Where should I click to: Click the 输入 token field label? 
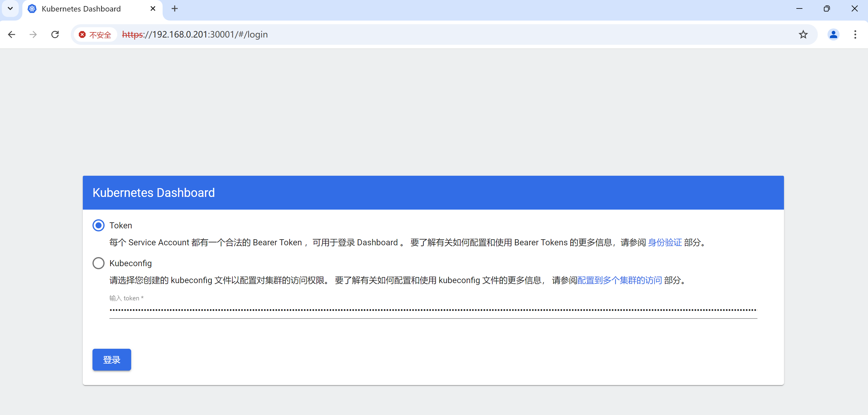click(x=126, y=298)
